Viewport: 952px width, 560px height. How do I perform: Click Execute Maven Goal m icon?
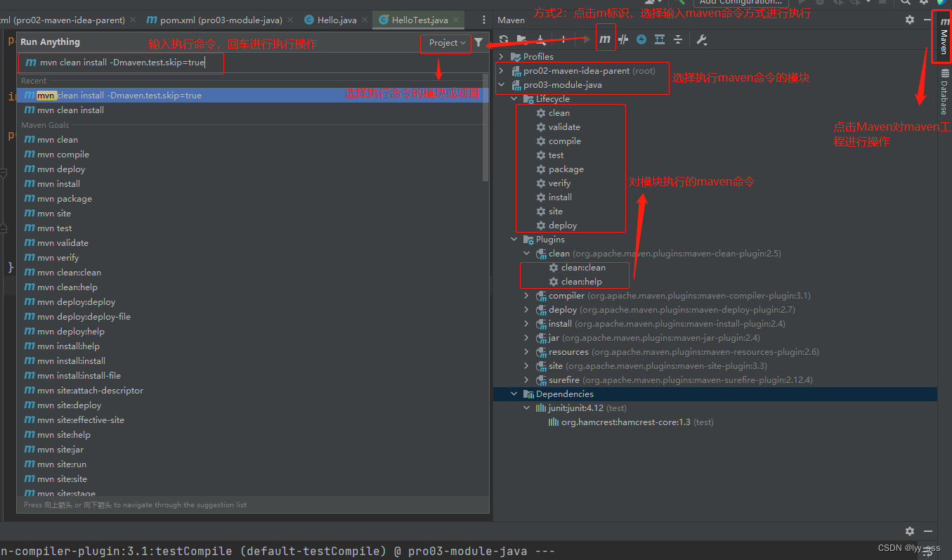605,39
